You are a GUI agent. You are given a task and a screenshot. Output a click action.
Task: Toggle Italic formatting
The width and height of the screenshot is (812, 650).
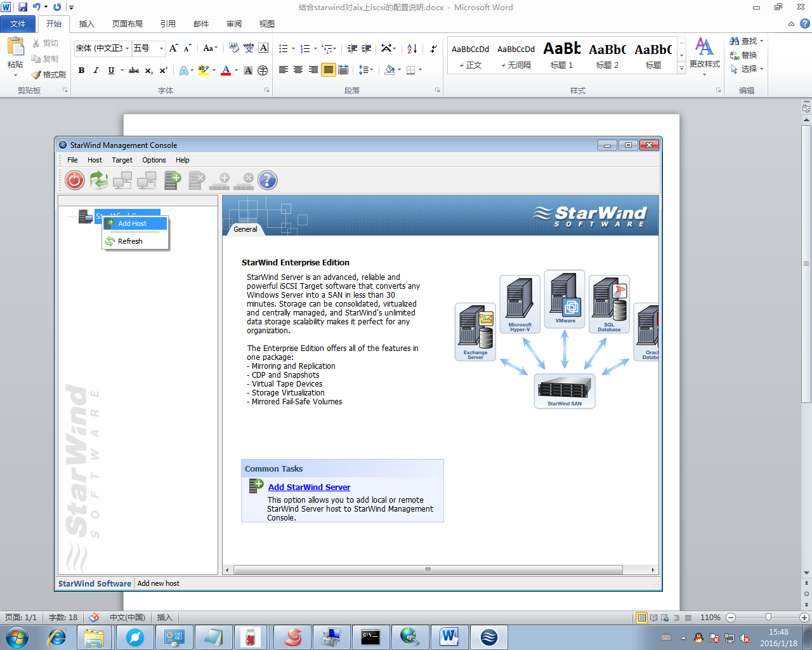96,70
